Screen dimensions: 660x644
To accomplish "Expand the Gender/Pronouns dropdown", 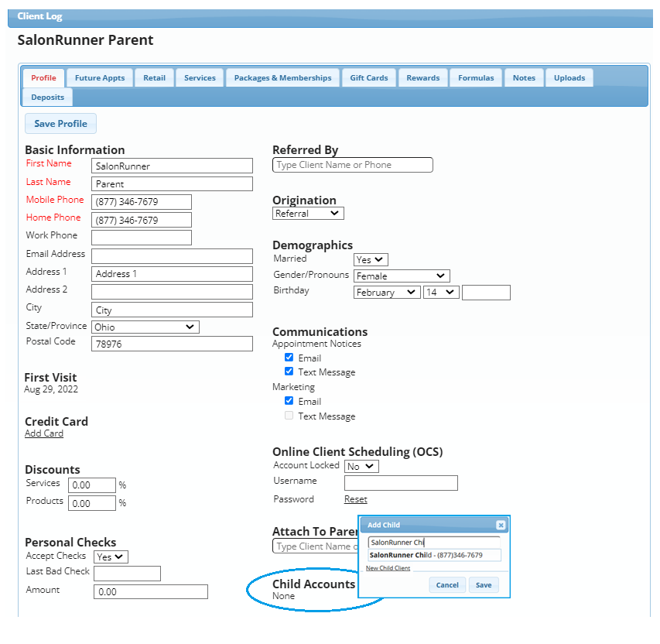I will pos(402,276).
